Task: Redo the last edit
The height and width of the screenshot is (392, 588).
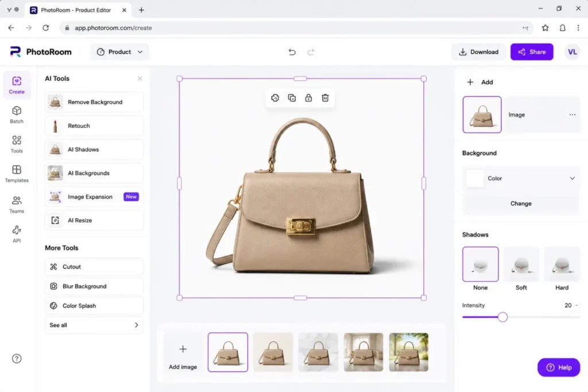Action: coord(311,52)
